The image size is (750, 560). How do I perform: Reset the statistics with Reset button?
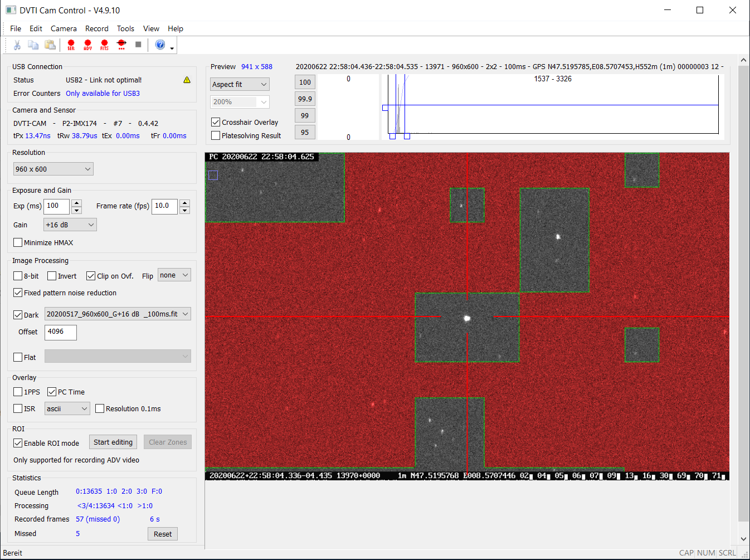tap(163, 534)
